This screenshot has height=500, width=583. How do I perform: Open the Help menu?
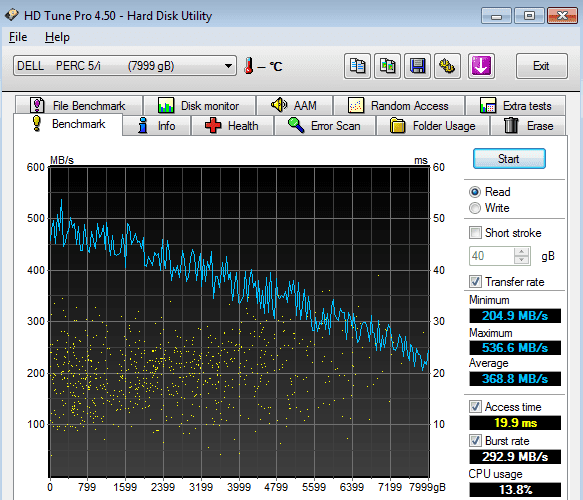point(57,37)
